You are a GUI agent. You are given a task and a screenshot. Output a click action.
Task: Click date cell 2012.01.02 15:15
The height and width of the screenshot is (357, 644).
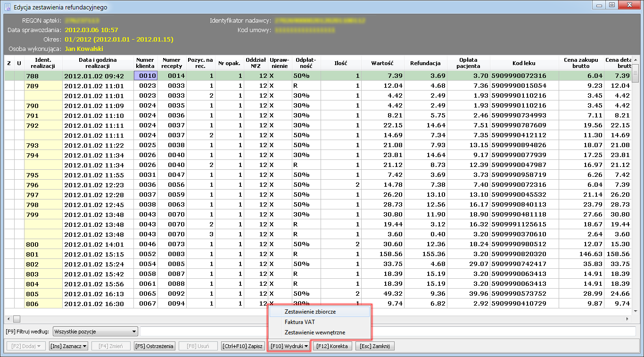[98, 254]
